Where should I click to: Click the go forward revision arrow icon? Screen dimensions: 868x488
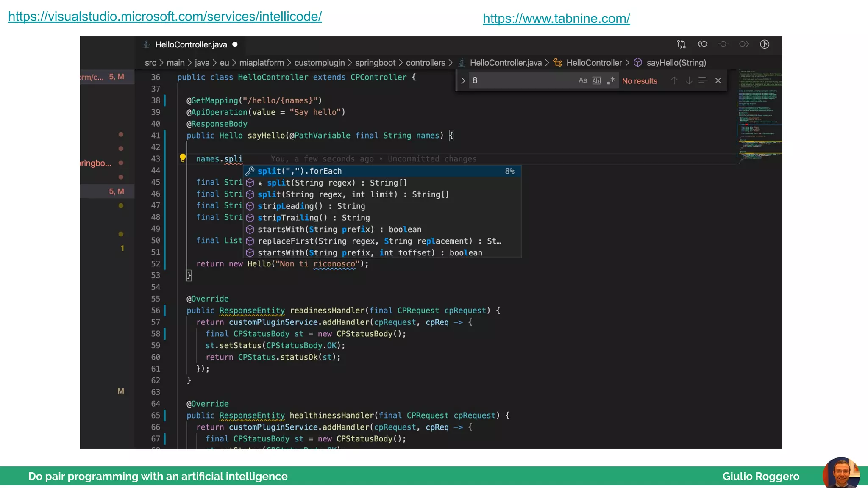(x=744, y=44)
